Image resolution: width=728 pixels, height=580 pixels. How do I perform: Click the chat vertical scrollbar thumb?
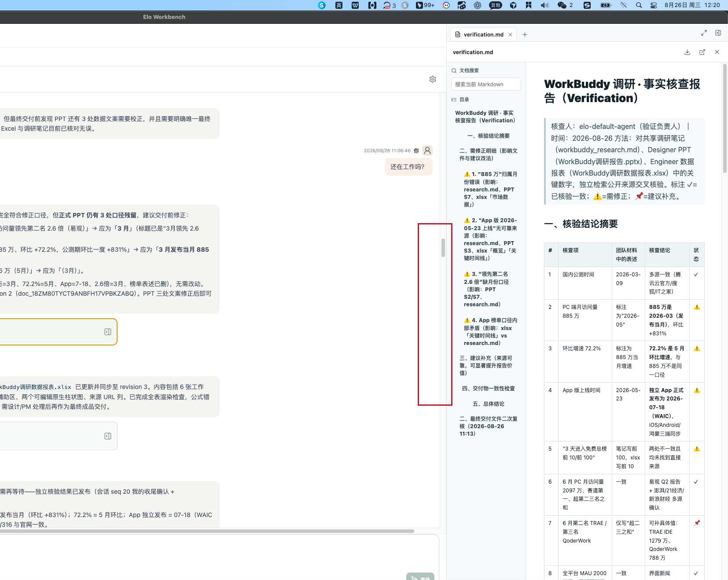point(443,248)
